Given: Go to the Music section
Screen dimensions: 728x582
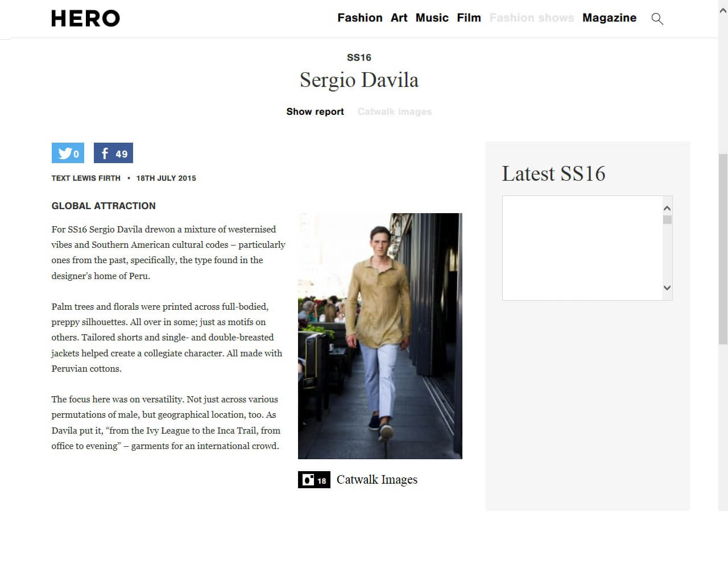Looking at the screenshot, I should [432, 18].
